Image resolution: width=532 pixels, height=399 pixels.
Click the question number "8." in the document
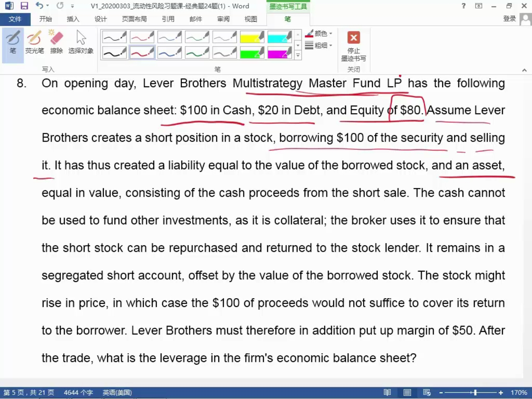tap(22, 83)
